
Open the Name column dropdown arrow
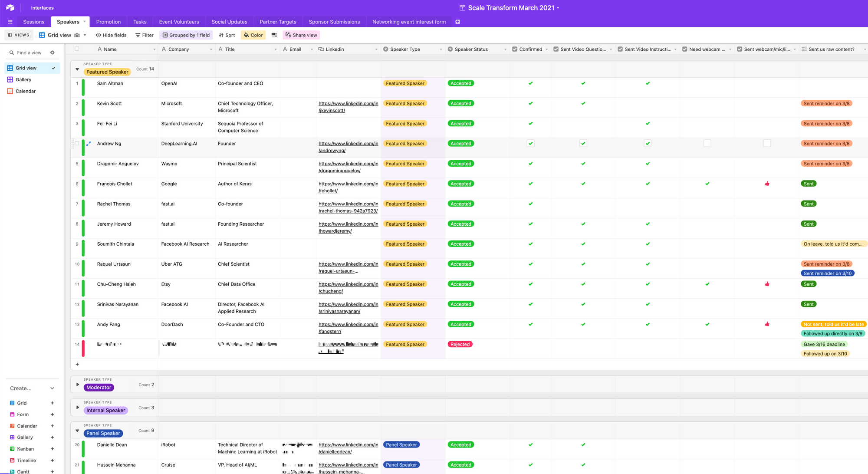pos(155,49)
